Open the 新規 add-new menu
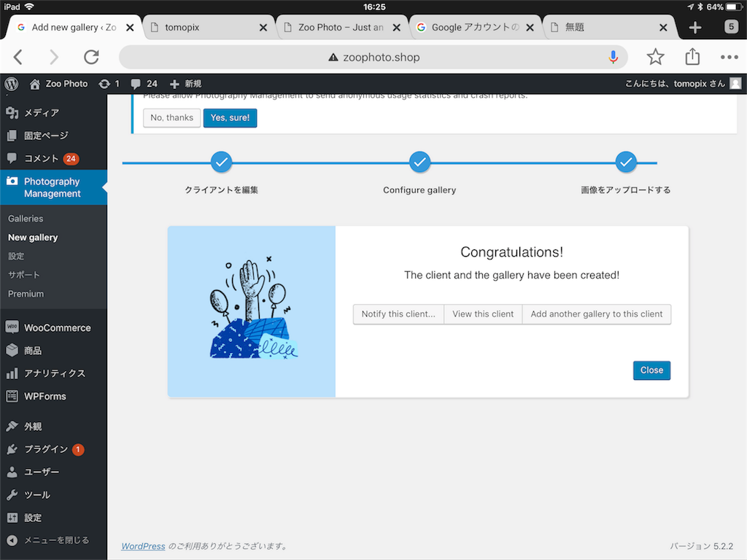This screenshot has width=747, height=560. [x=186, y=84]
